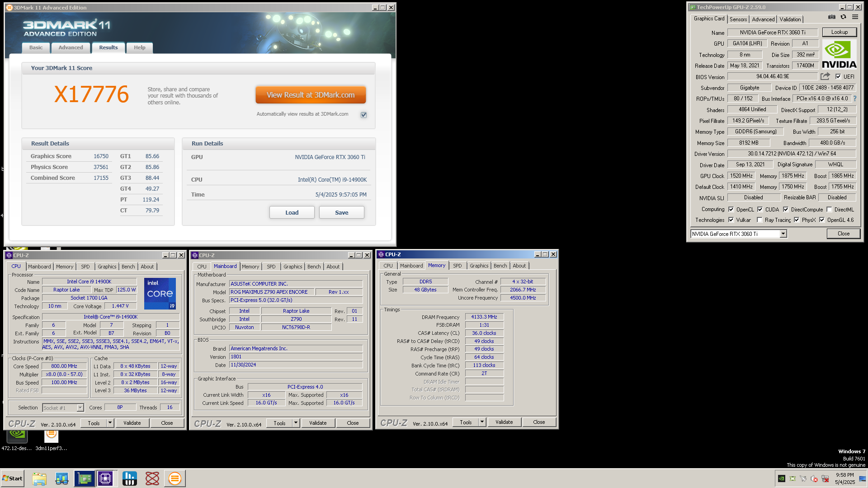Click the Specification field in CPU-Z

pos(110,317)
